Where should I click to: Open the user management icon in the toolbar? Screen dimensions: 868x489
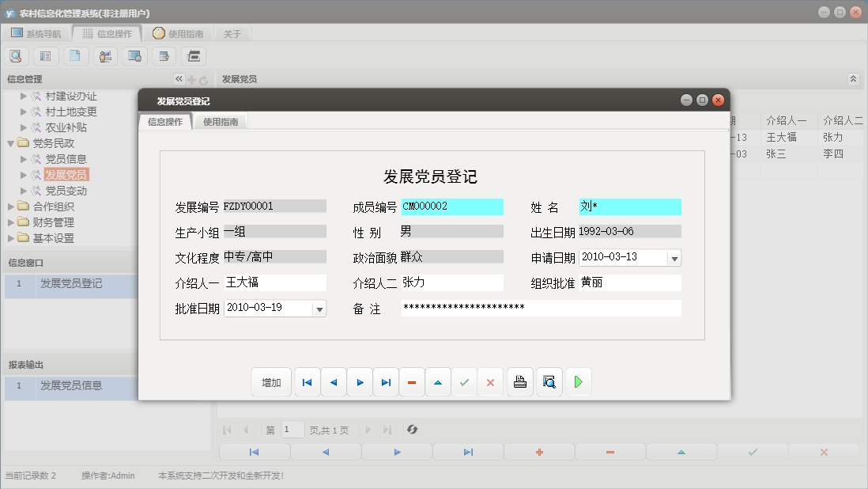coord(105,55)
